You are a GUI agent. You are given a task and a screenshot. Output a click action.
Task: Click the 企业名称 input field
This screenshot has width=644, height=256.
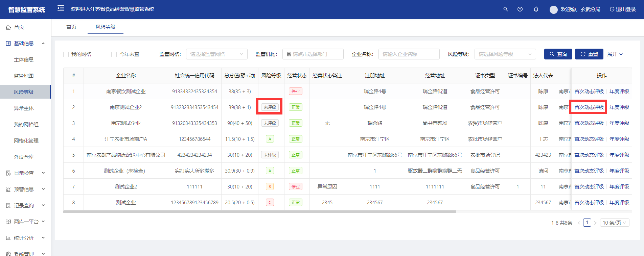[x=409, y=54]
